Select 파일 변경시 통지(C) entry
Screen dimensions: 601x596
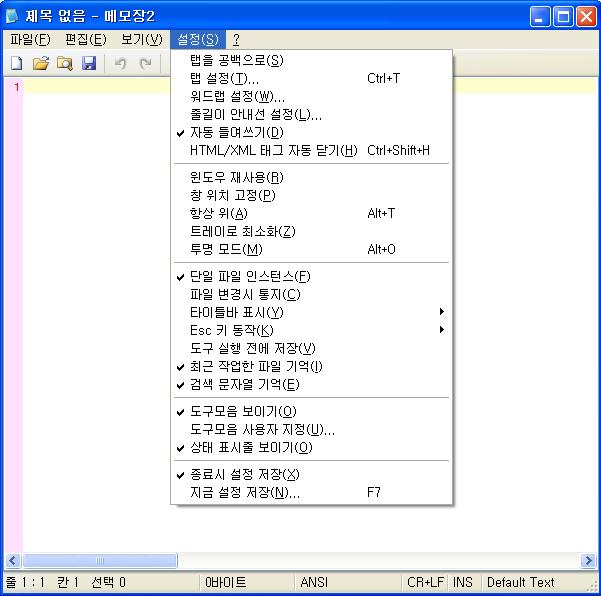click(312, 294)
